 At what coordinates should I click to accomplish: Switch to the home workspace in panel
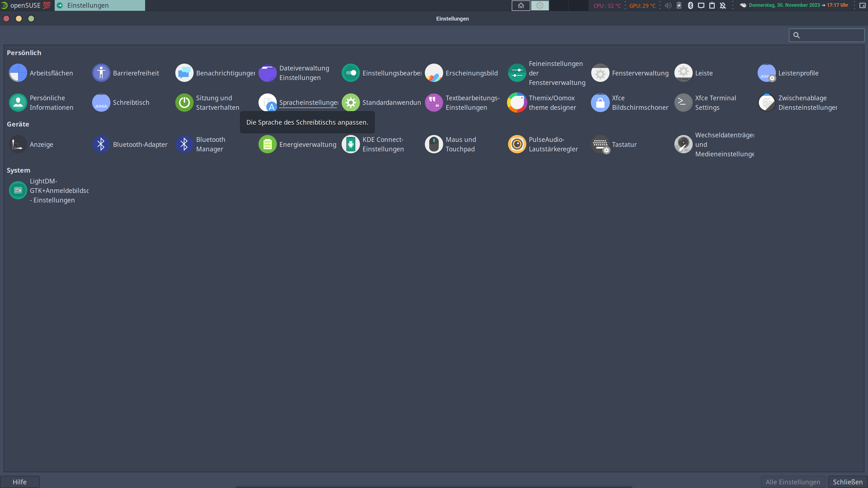pos(521,5)
